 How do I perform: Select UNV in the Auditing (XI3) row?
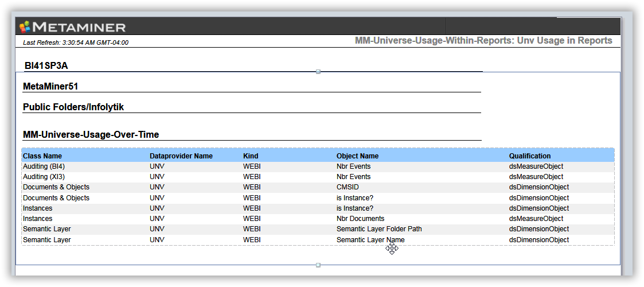click(157, 177)
